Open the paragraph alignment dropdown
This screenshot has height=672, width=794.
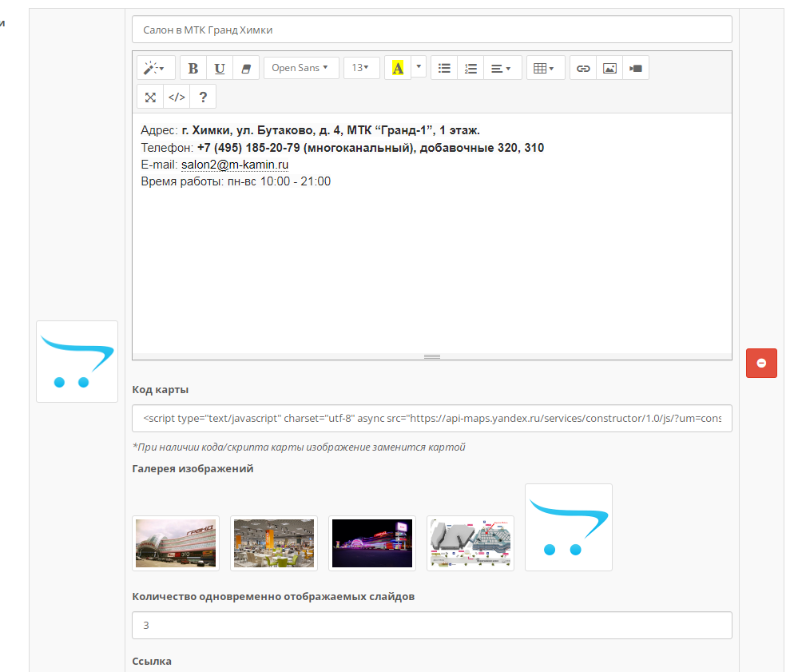pos(502,69)
